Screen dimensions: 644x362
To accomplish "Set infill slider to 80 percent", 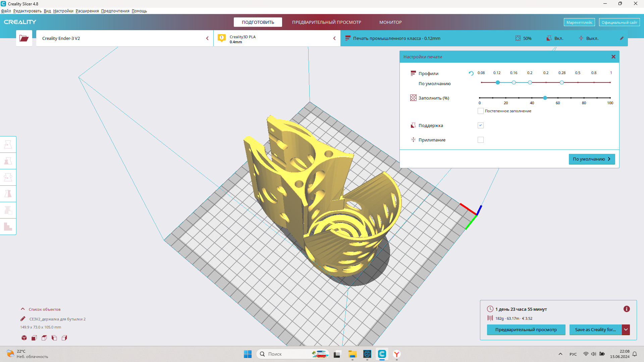I will [x=584, y=98].
